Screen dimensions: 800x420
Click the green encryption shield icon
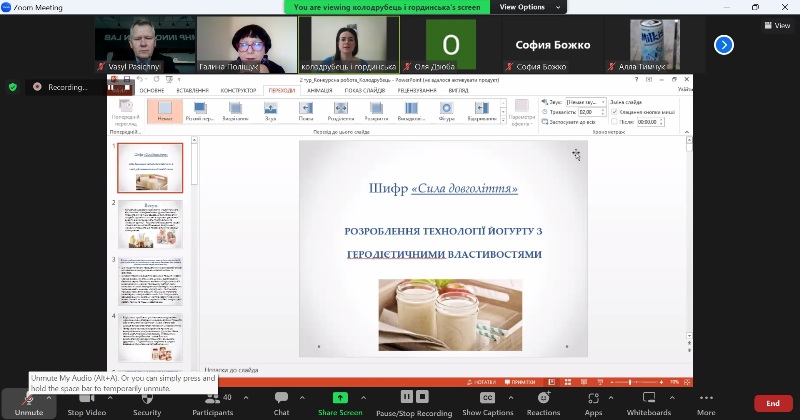(x=13, y=87)
